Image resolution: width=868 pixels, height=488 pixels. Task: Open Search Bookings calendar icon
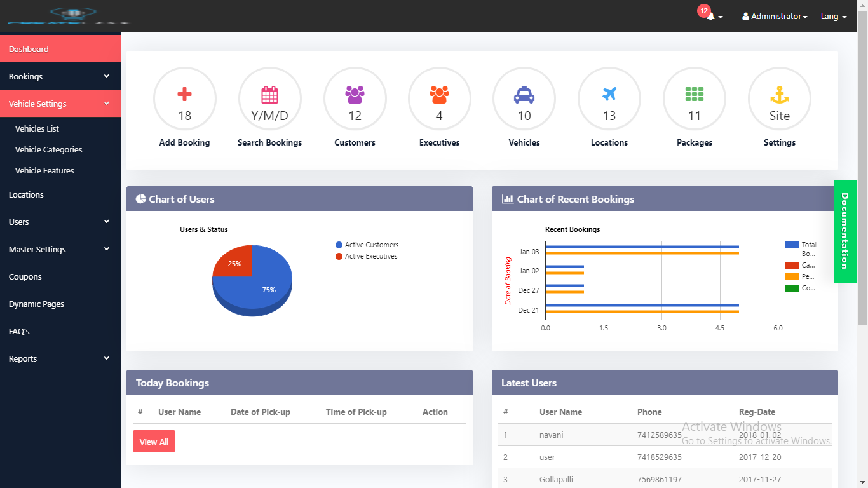[x=269, y=95]
